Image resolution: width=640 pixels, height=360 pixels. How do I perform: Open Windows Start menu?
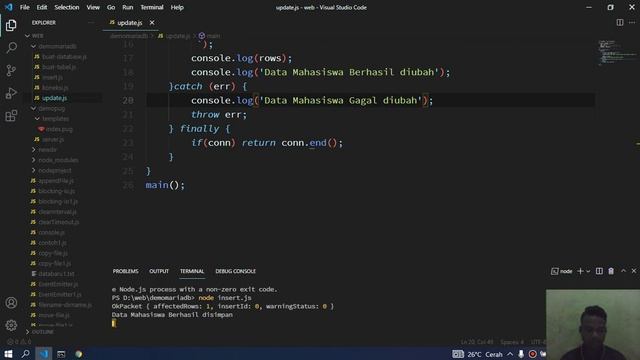tap(8, 354)
